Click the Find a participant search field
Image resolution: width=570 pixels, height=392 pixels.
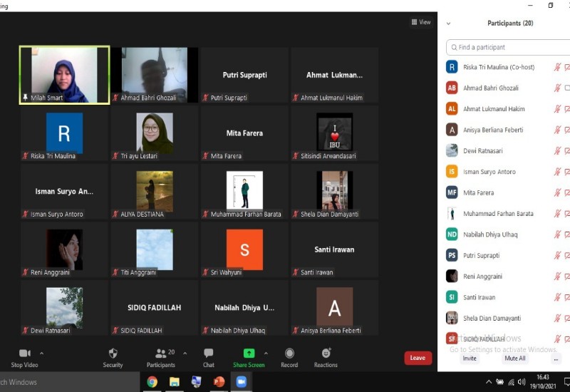point(508,47)
